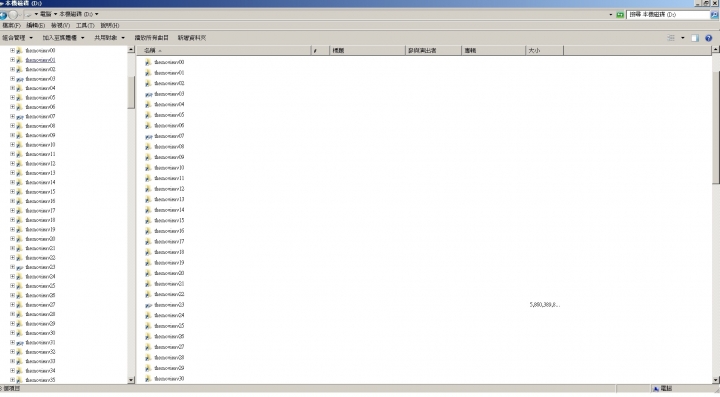Click tree pane scrollbar up arrow
The image size is (720, 397).
(131, 50)
